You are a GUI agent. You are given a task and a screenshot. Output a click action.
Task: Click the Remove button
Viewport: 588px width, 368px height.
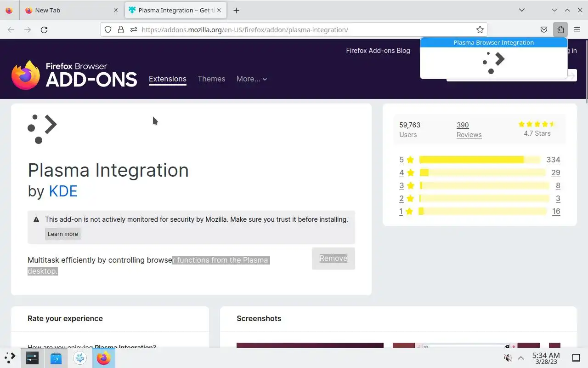coord(334,259)
